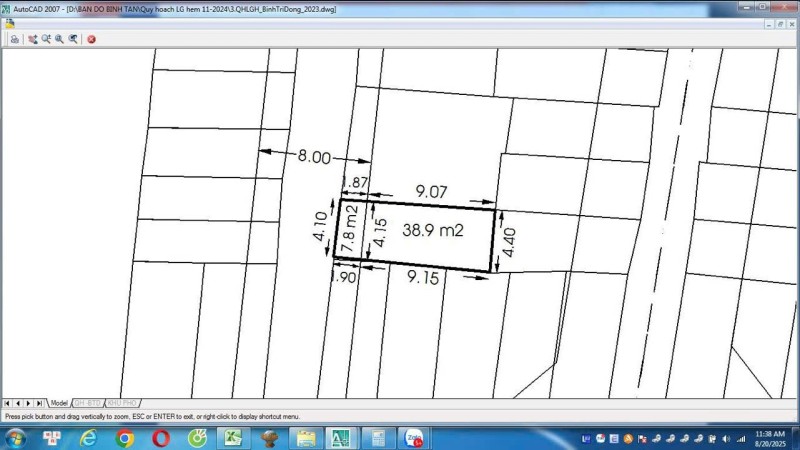Jump to the last layout tab arrow
Viewport: 800px width, 450px height.
coord(39,402)
